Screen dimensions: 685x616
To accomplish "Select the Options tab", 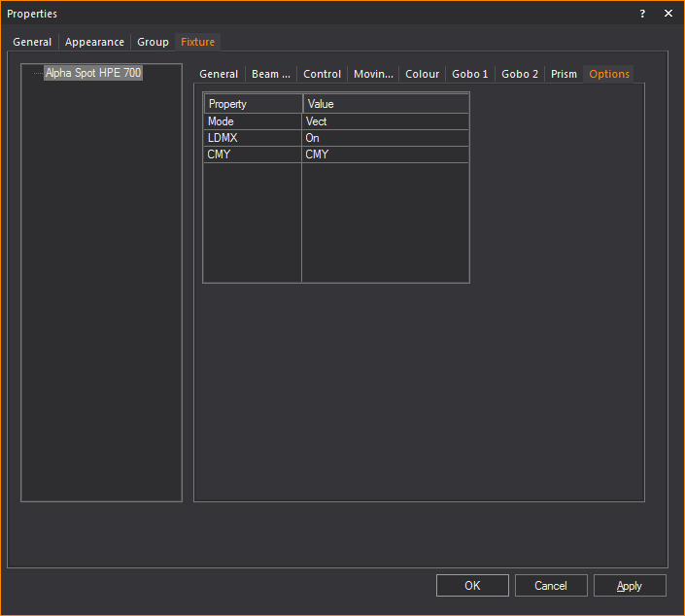I will click(x=609, y=74).
